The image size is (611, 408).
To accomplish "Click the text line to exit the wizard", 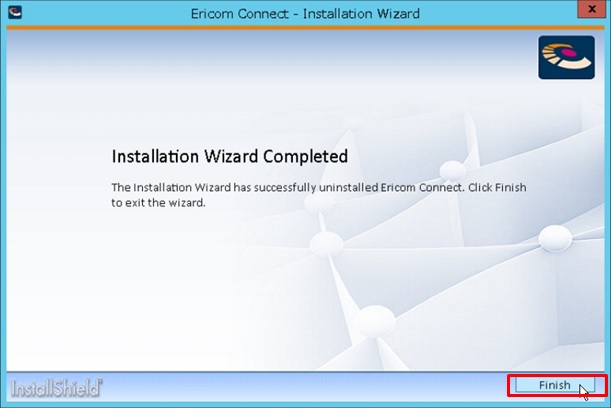I will (x=158, y=203).
